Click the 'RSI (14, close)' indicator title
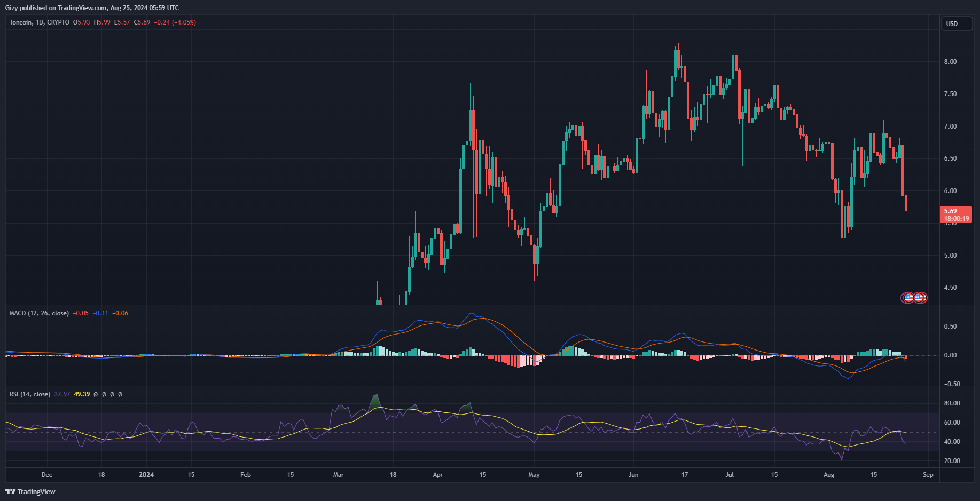This screenshot has width=980, height=501. point(30,394)
